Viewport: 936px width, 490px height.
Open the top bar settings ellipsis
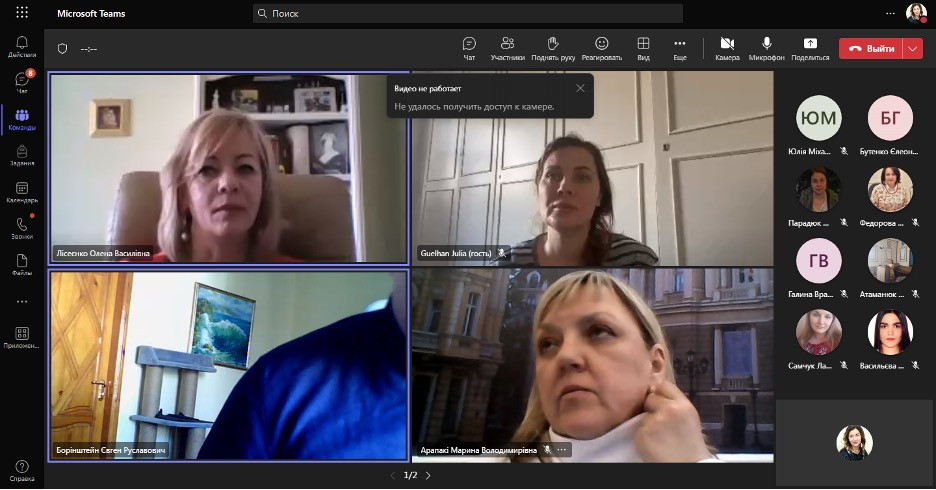coord(890,13)
